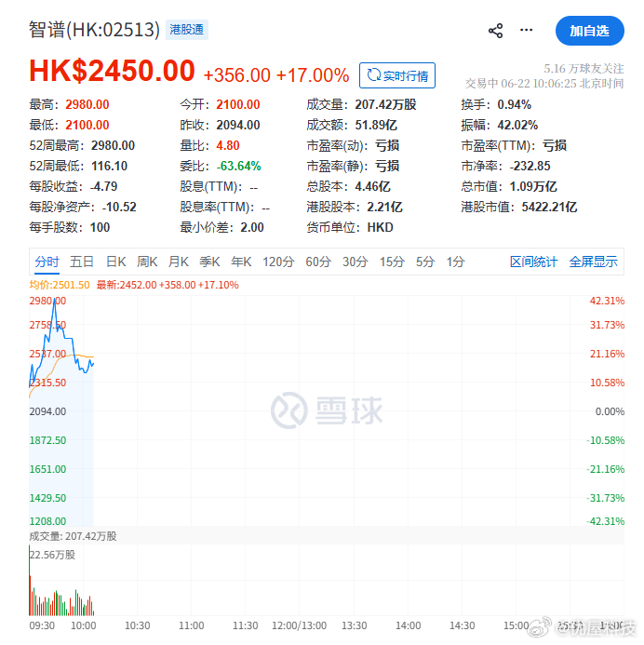Click the 加自选 button
644x645 pixels.
pyautogui.click(x=589, y=31)
